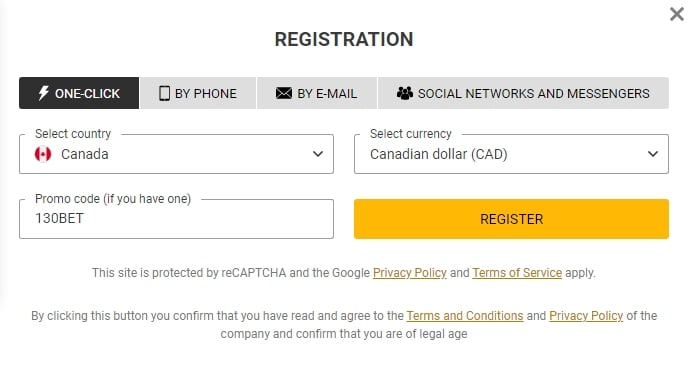Click the yellow REGISTER button
The width and height of the screenshot is (692, 377).
(x=511, y=219)
